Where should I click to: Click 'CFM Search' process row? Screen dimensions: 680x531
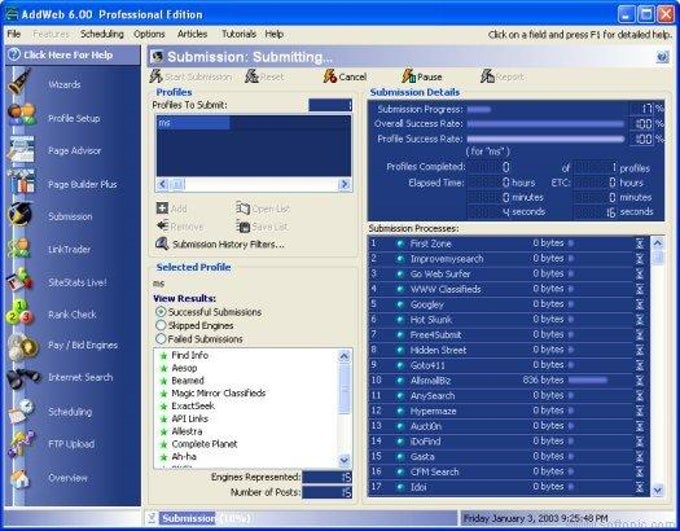tap(508, 472)
